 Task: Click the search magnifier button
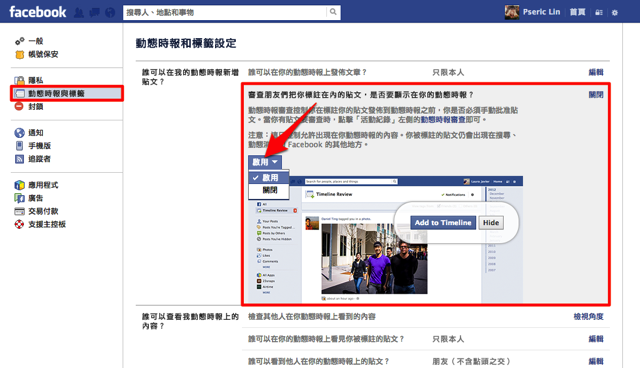[x=333, y=12]
